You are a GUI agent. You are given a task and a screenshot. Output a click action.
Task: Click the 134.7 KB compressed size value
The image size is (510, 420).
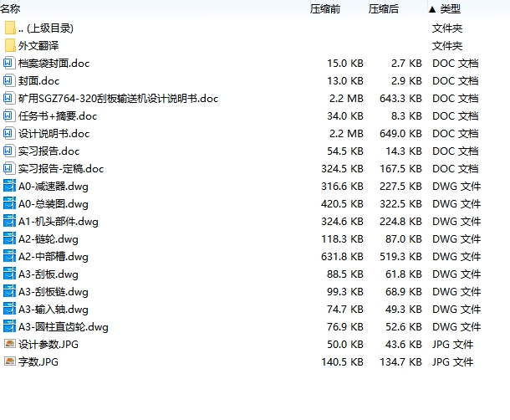coord(400,361)
